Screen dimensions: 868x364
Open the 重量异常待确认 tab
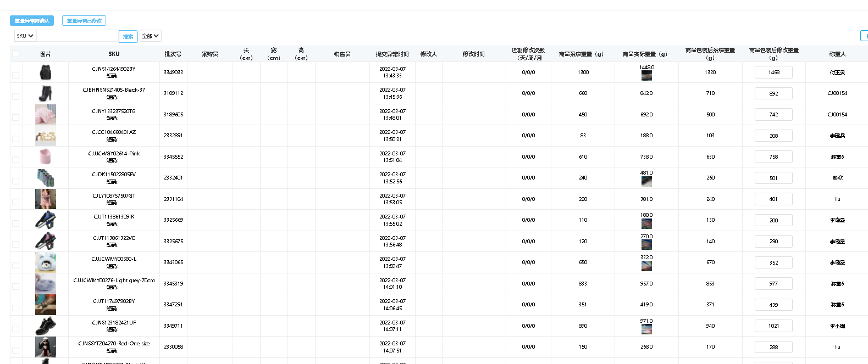click(32, 21)
